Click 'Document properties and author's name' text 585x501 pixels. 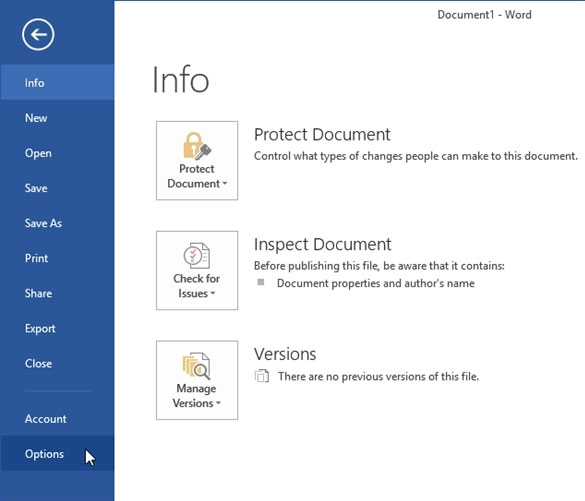pos(376,284)
